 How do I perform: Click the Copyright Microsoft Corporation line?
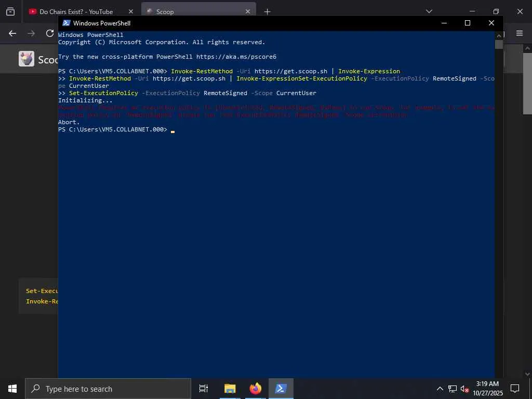pyautogui.click(x=162, y=42)
